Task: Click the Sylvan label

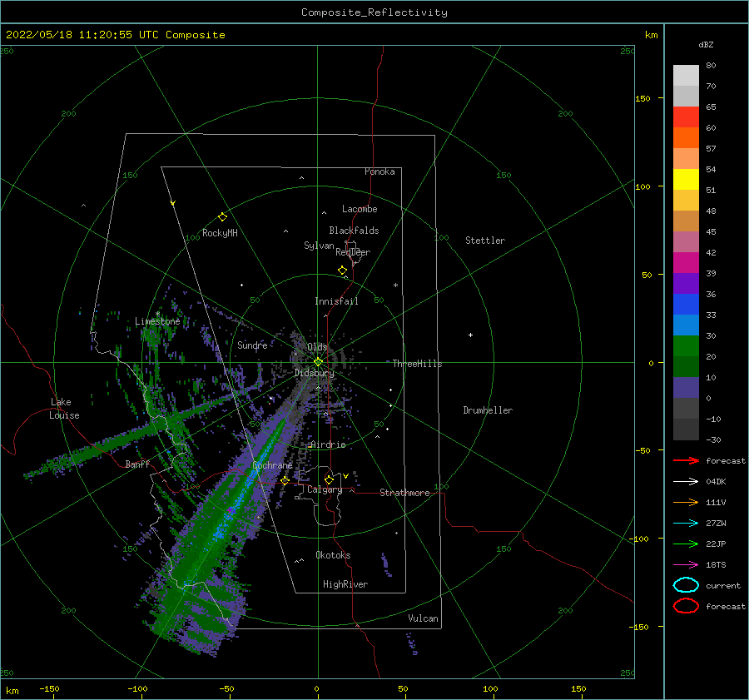Action: [x=319, y=246]
